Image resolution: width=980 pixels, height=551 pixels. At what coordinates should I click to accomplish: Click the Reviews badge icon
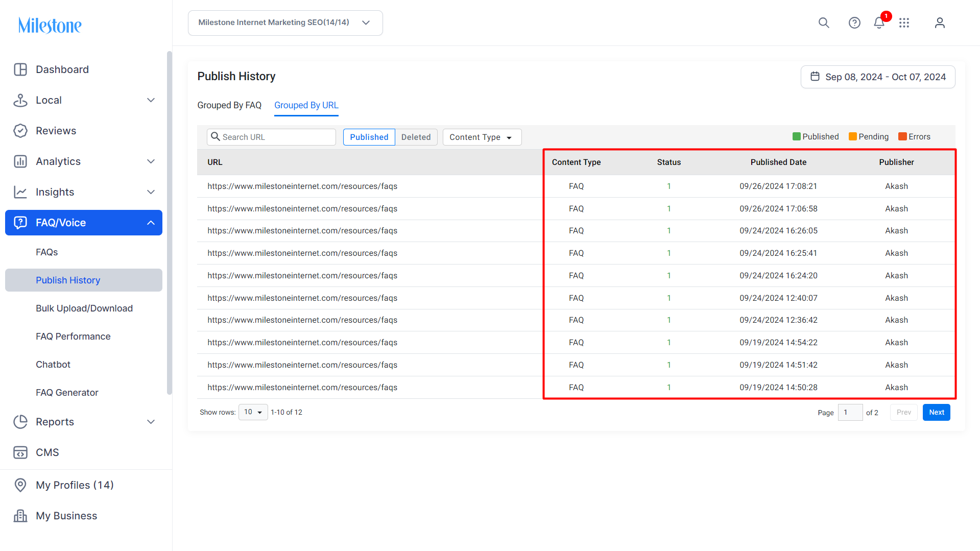[20, 131]
